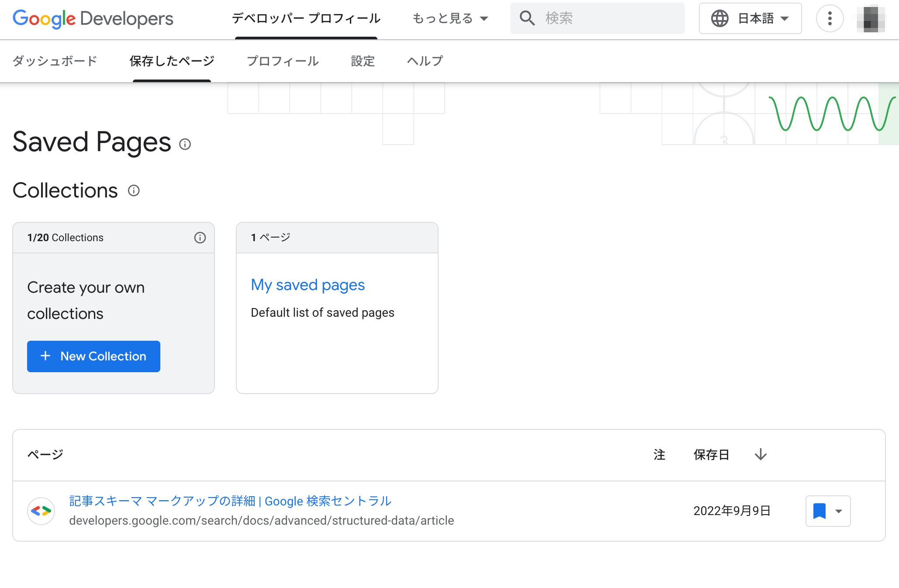The height and width of the screenshot is (588, 899).
Task: Select the デベロッパー プロフィール tab
Action: pos(306,18)
